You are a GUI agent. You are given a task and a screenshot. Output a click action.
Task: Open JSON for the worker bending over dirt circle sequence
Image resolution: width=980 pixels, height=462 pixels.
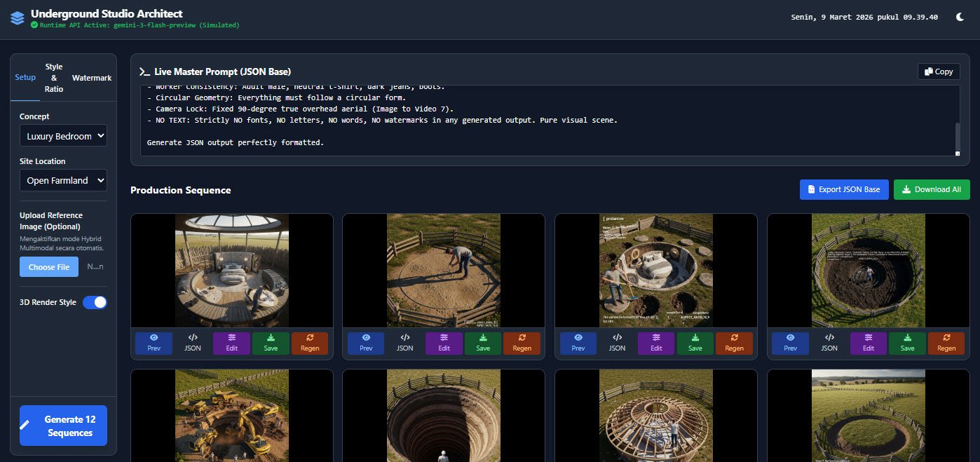click(404, 344)
